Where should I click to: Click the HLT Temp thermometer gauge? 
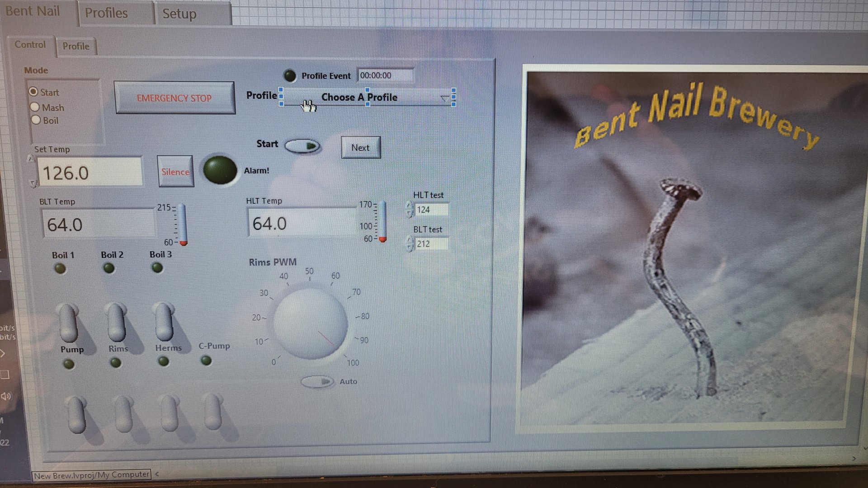(382, 222)
